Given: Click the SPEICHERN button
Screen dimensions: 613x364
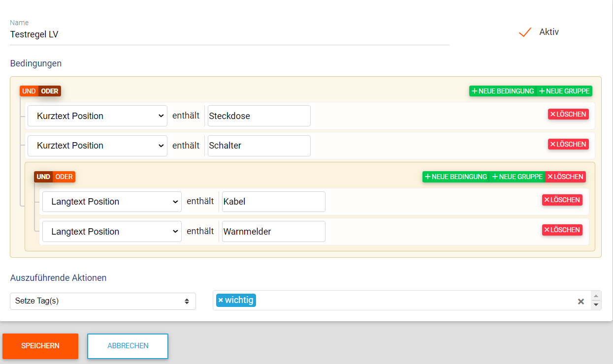Looking at the screenshot, I should pos(40,346).
